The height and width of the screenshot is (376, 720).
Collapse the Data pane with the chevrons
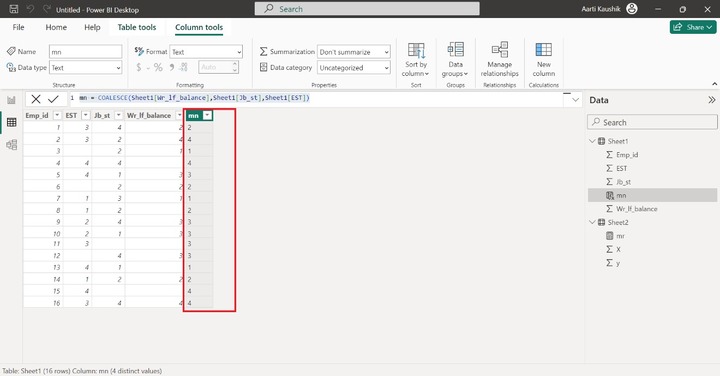tap(711, 100)
